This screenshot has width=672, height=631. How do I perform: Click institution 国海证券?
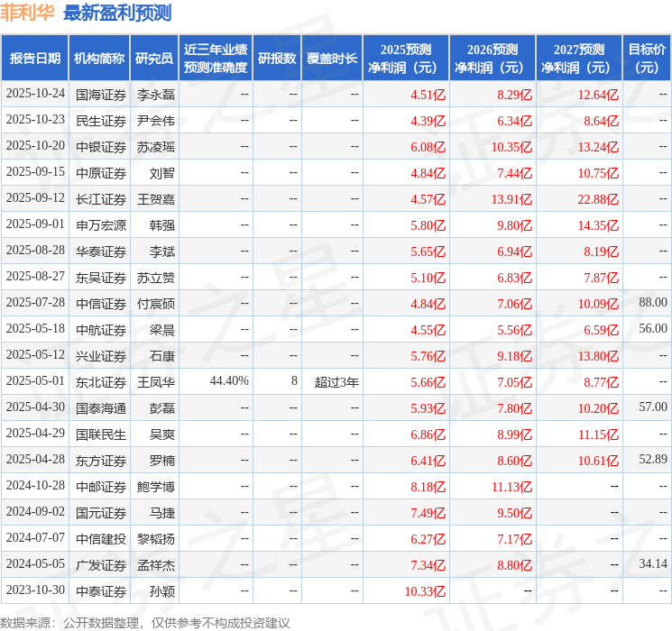point(101,95)
